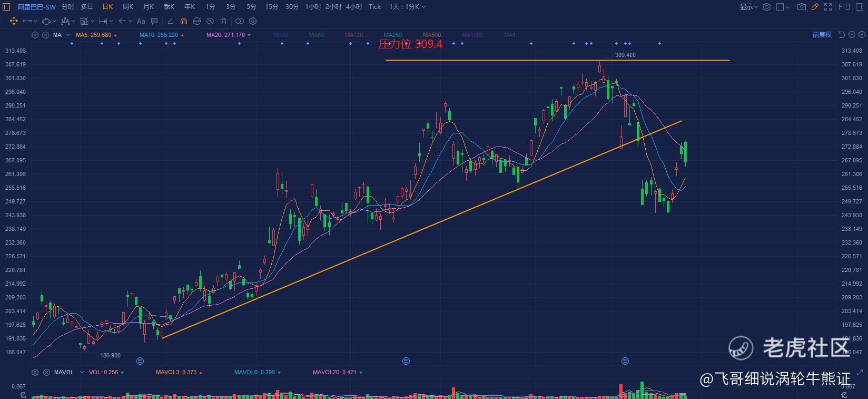The width and height of the screenshot is (868, 399).
Task: Remove the MAVOL indicator
Action: (x=45, y=372)
